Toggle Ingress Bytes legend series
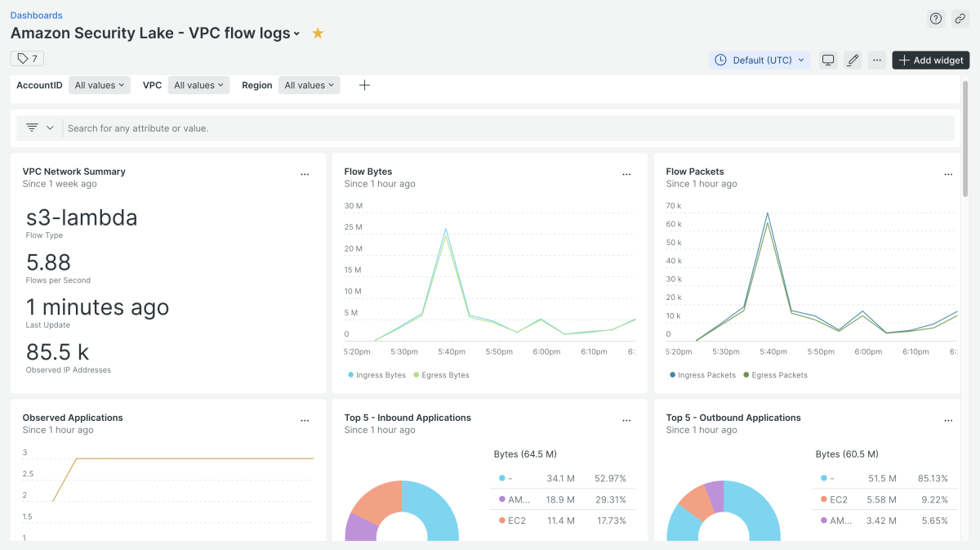The image size is (980, 550). (376, 375)
